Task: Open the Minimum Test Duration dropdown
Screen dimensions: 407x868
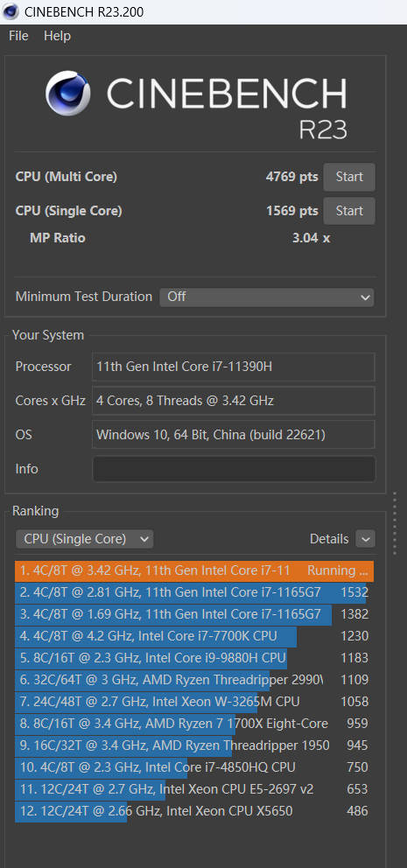Action: (x=267, y=297)
